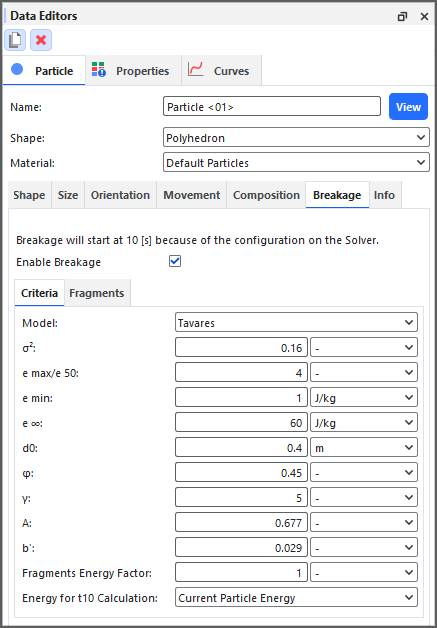Click the b' value field 0.029
This screenshot has width=437, height=628.
click(x=241, y=547)
